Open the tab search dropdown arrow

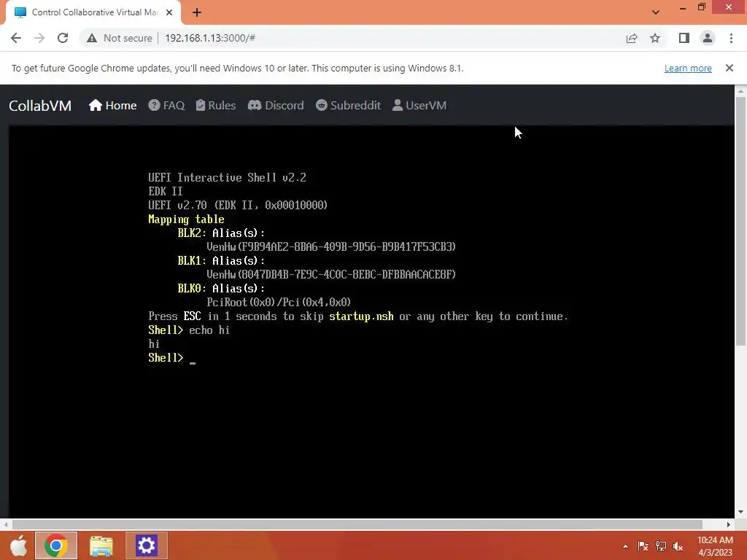tap(656, 12)
